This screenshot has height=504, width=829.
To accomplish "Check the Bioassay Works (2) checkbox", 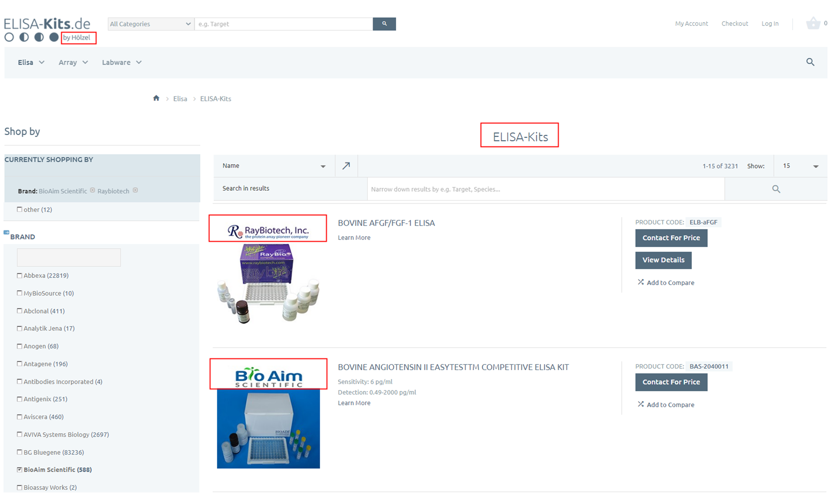I will point(20,487).
